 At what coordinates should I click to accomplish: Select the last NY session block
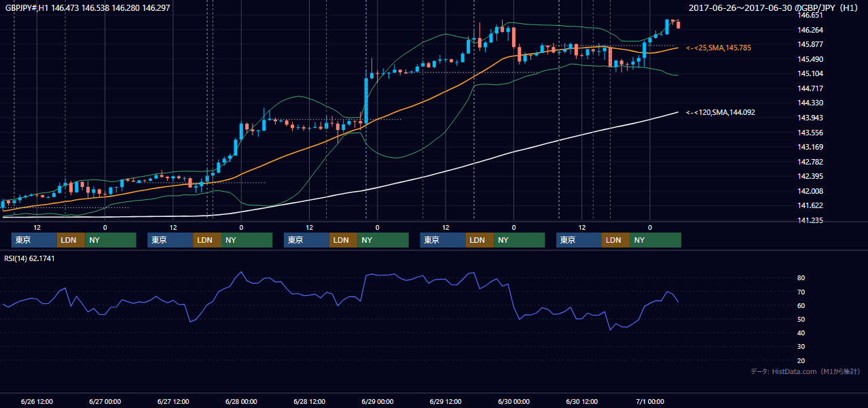click(655, 240)
